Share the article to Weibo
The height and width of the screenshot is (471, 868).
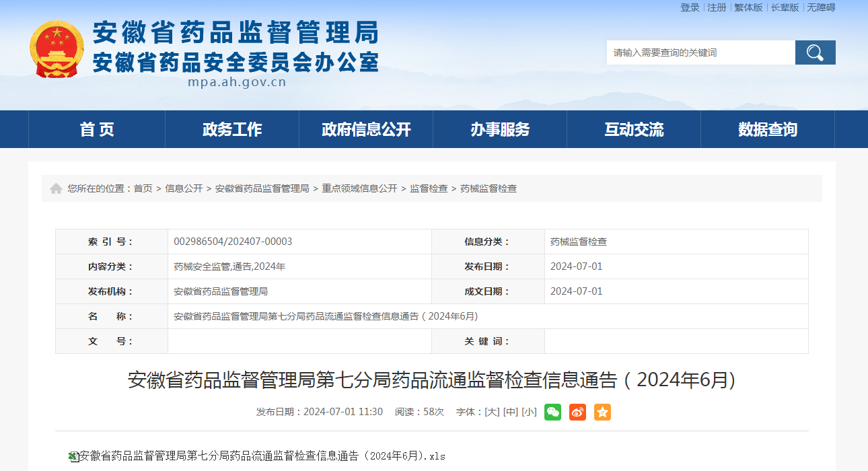tap(577, 412)
